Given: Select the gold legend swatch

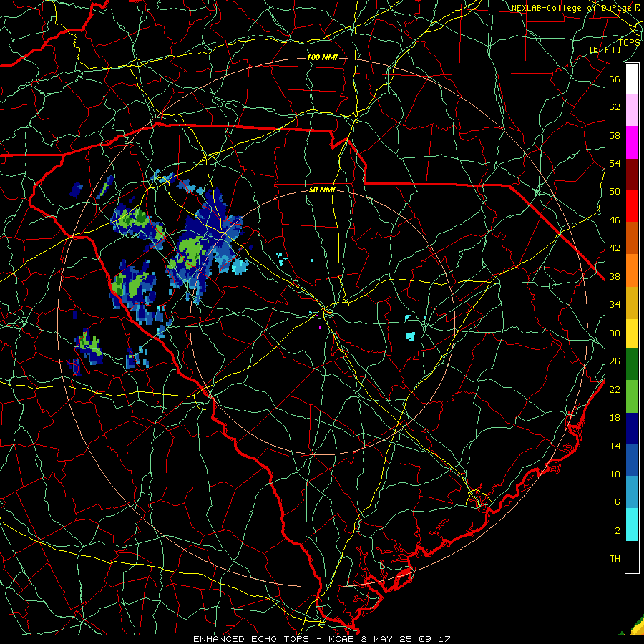Looking at the screenshot, I should (x=632, y=303).
